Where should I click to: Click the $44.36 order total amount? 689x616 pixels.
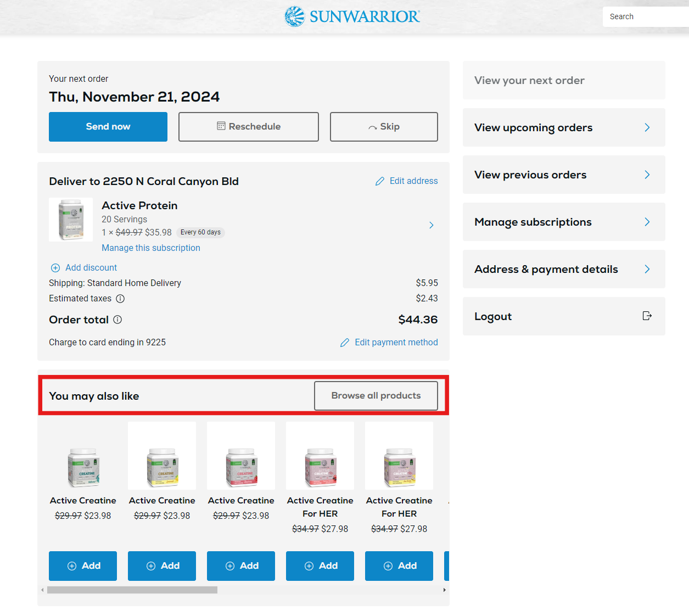(x=418, y=320)
